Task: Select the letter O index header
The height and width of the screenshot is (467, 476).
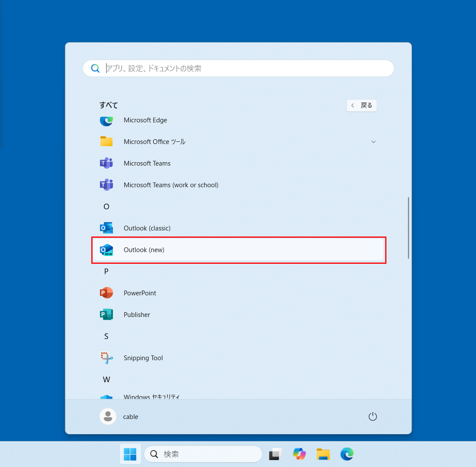Action: click(x=106, y=207)
